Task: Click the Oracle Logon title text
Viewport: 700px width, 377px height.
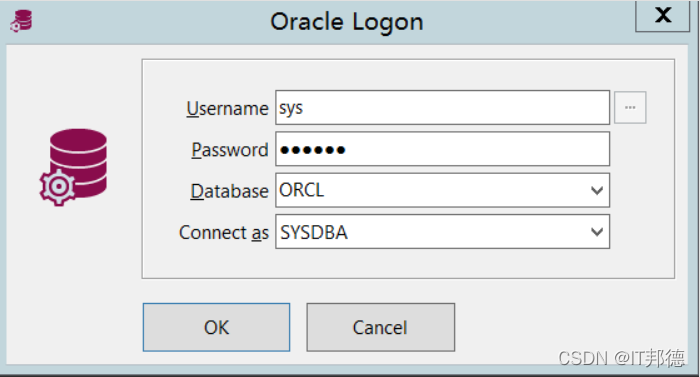Action: [x=347, y=22]
